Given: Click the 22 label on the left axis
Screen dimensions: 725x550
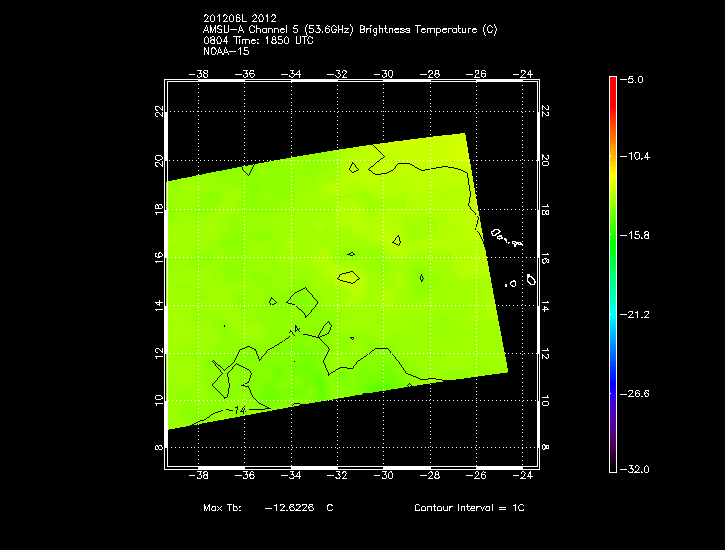Looking at the screenshot, I should 159,110.
